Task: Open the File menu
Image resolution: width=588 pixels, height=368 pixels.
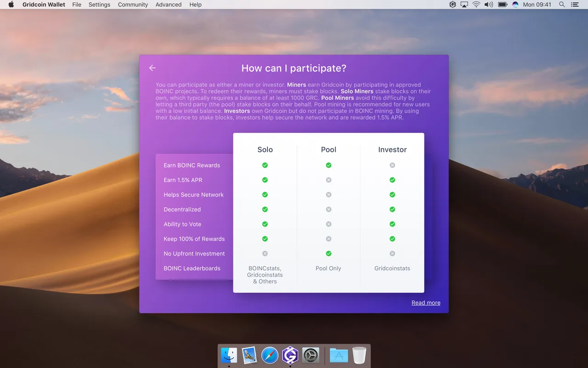Action: [77, 5]
